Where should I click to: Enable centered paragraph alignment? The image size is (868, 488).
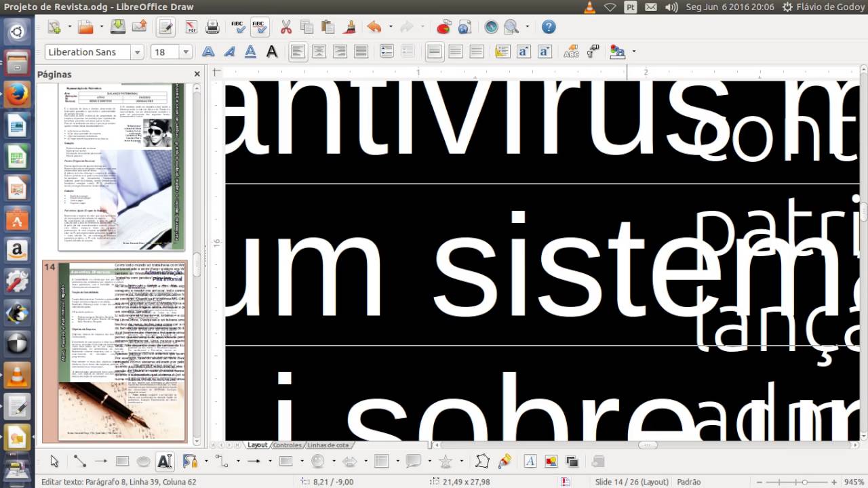tap(319, 52)
